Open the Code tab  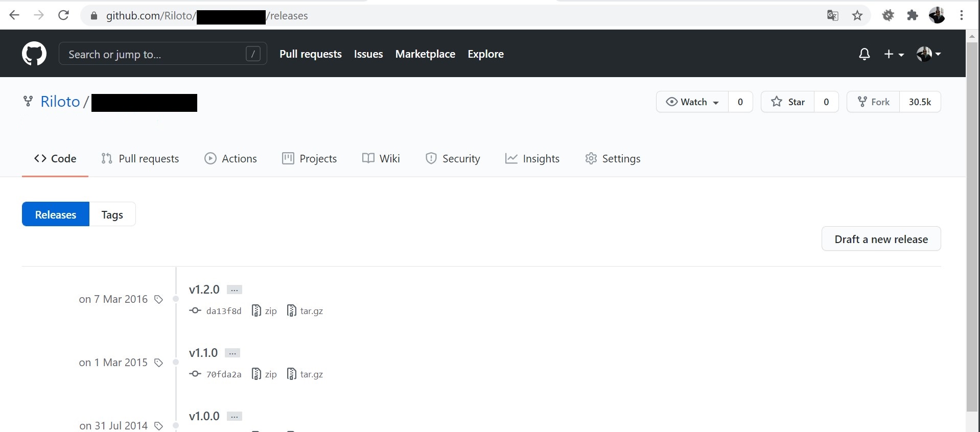point(55,159)
